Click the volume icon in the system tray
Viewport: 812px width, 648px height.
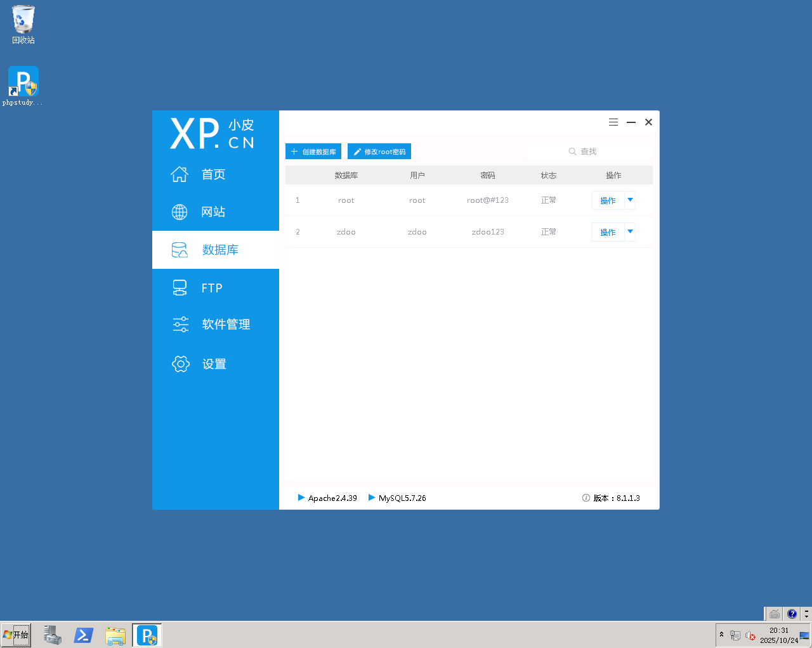click(750, 635)
